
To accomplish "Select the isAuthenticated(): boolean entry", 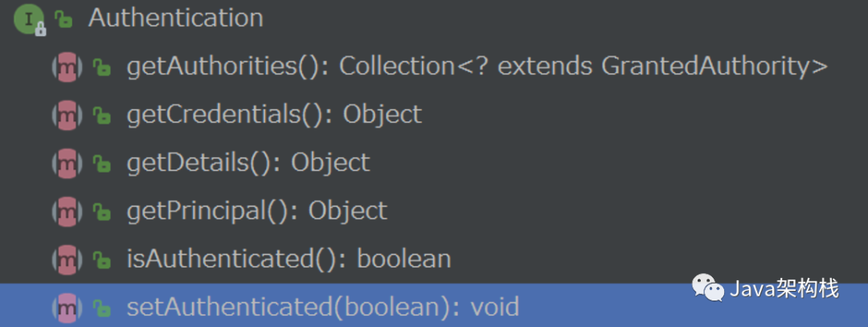I will coord(288,259).
